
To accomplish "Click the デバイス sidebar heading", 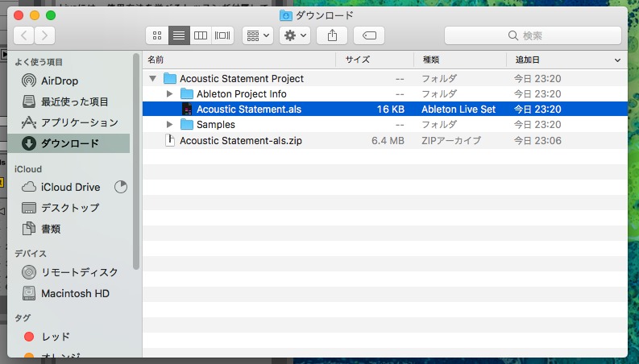I will pyautogui.click(x=31, y=253).
